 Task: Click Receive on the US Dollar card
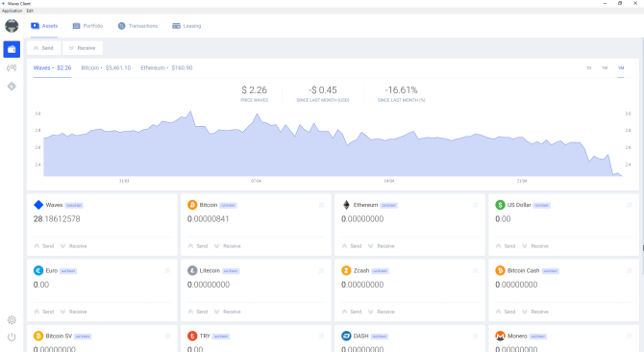pos(535,246)
